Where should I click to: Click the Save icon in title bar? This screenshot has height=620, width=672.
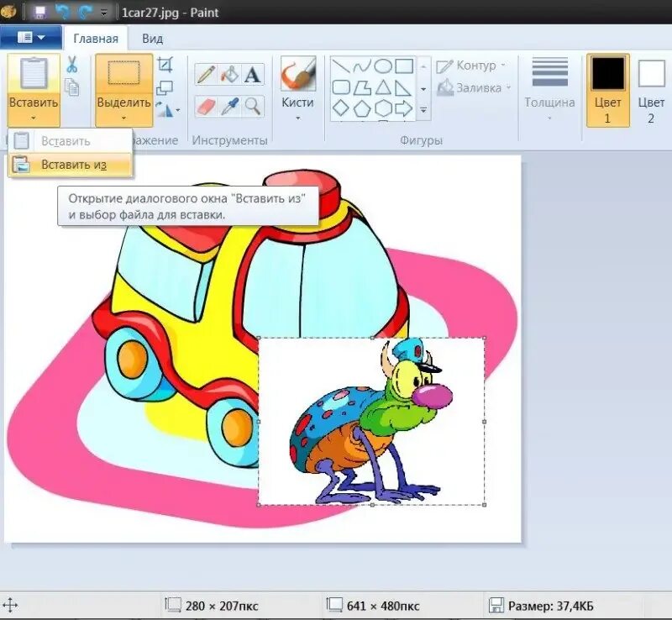pos(39,12)
